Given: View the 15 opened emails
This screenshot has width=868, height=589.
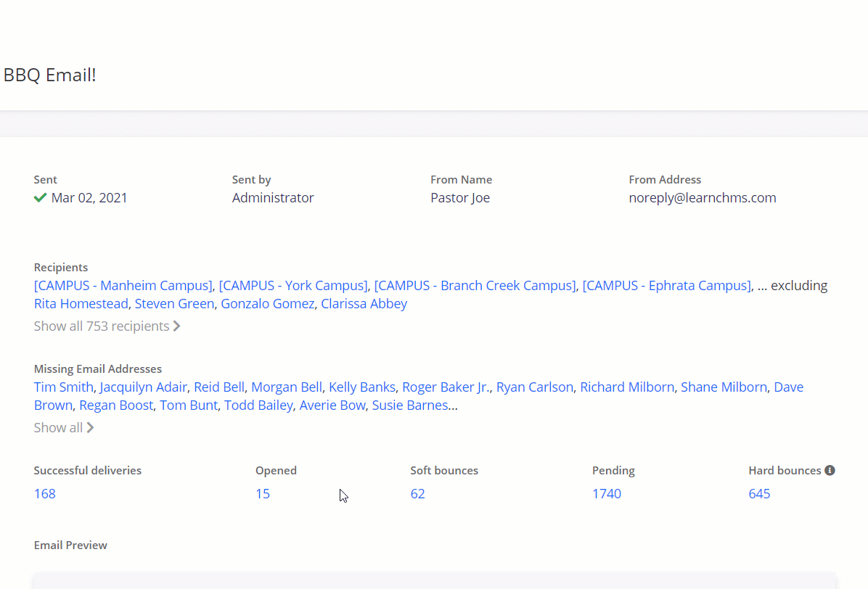Looking at the screenshot, I should point(263,494).
